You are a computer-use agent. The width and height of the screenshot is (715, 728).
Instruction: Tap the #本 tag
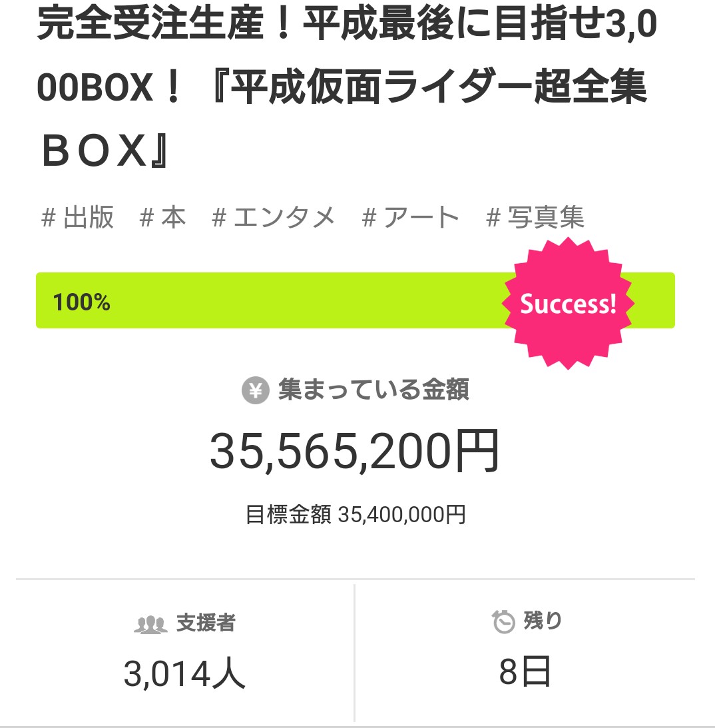click(163, 218)
